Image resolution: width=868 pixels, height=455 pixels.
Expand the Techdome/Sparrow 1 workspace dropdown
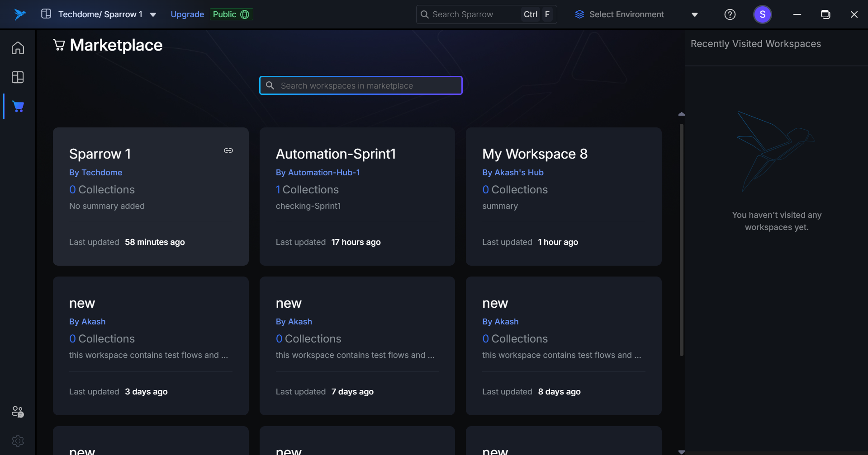point(153,14)
